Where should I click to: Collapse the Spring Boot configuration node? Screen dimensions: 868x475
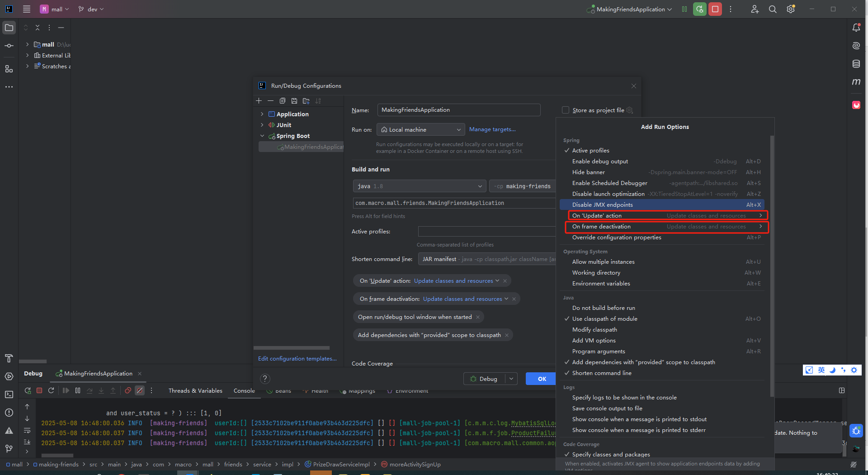click(x=262, y=136)
